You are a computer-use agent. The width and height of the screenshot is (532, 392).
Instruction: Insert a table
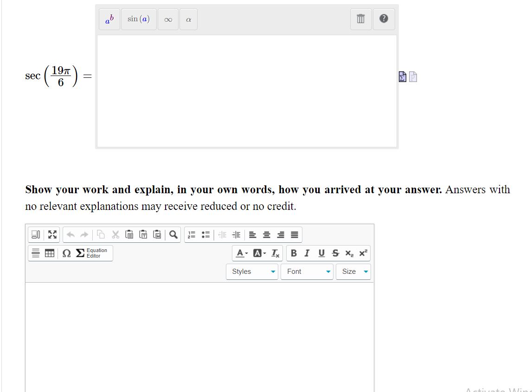click(x=50, y=253)
